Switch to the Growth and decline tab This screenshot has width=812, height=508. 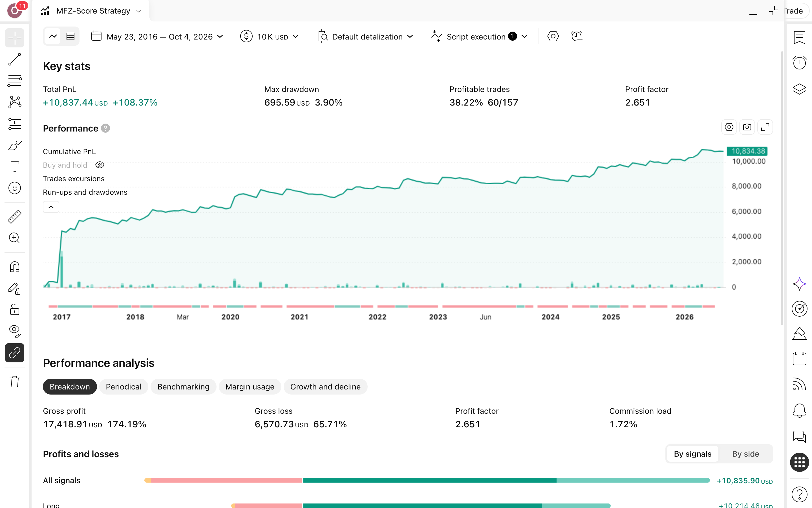tap(325, 387)
